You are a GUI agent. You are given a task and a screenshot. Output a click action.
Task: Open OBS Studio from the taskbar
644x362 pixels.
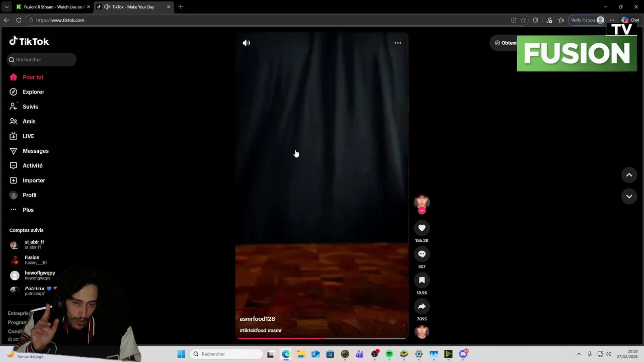point(374,354)
